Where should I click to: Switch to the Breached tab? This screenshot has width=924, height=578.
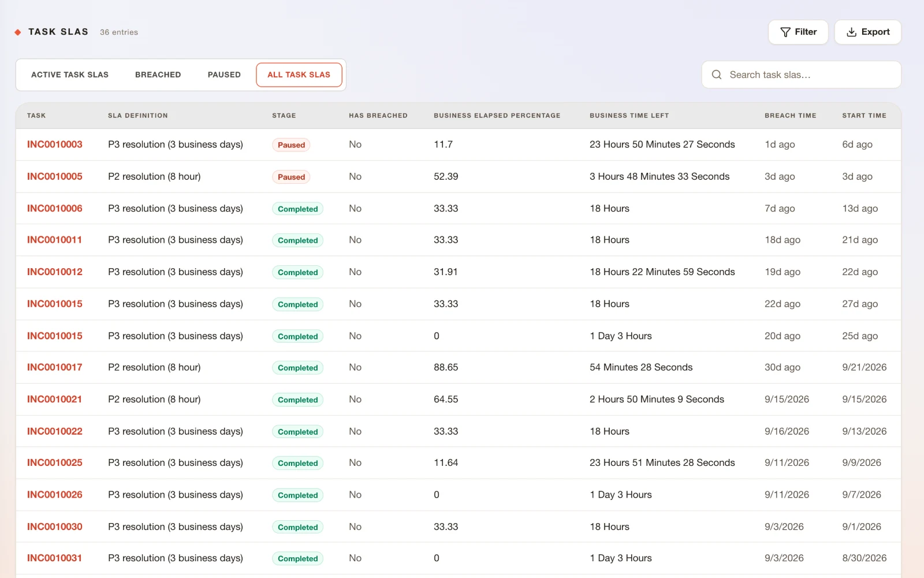click(158, 75)
